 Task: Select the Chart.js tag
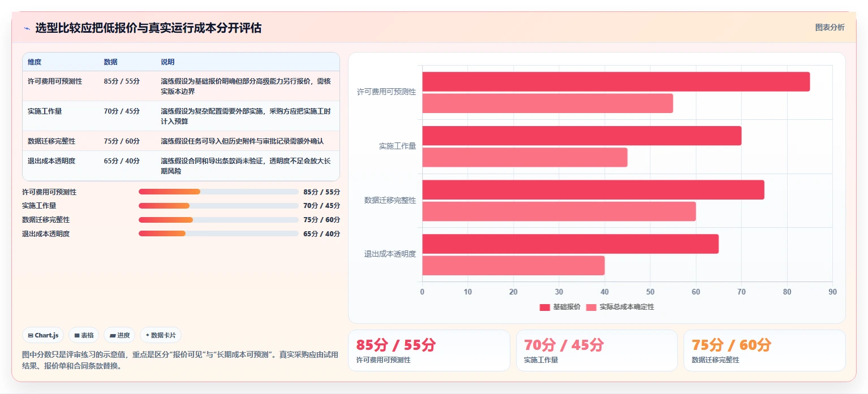(44, 335)
